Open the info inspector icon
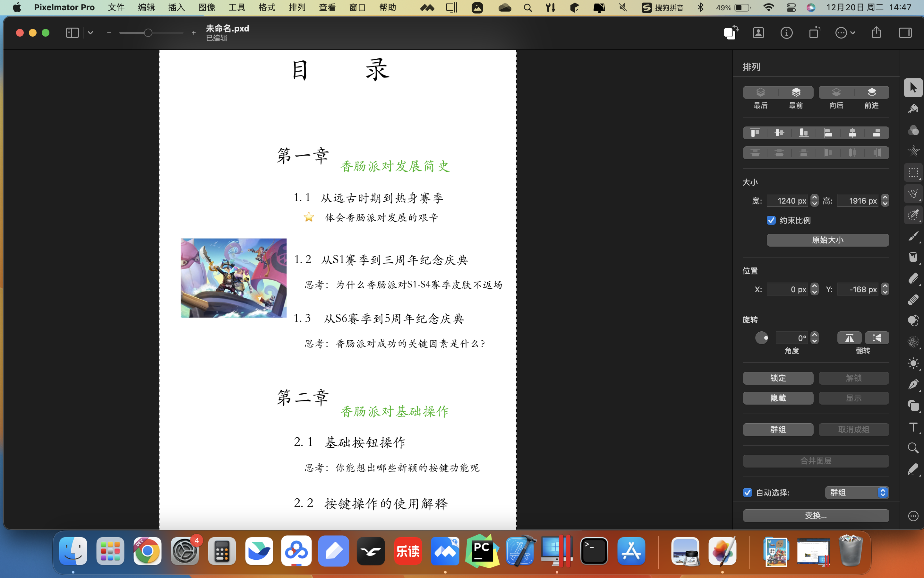 click(x=786, y=33)
